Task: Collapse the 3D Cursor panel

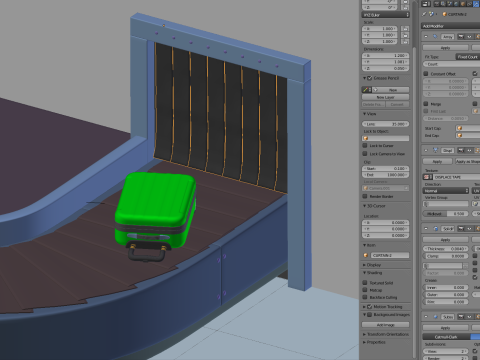Action: pos(364,206)
